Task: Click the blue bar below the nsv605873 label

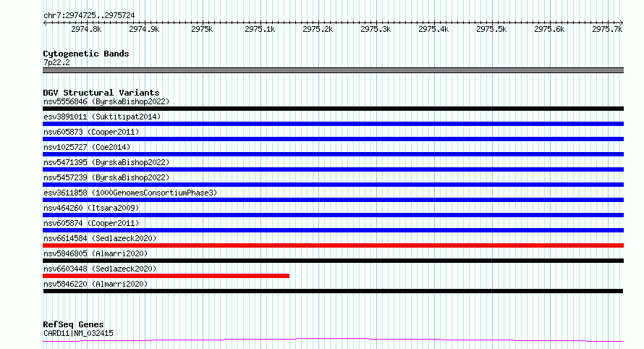Action: pyautogui.click(x=333, y=139)
